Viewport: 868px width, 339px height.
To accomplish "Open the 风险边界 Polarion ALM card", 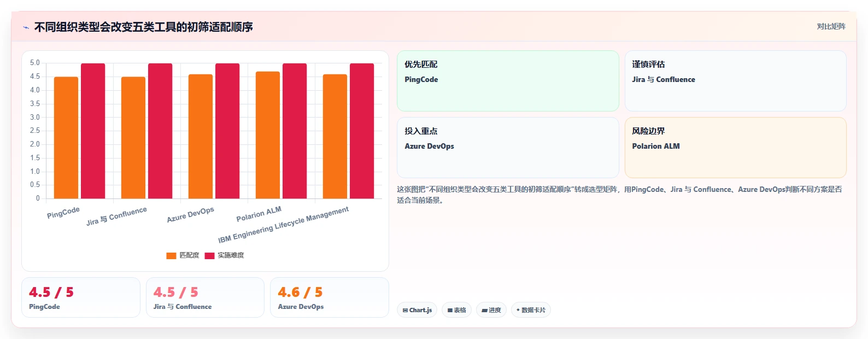I will pos(735,148).
